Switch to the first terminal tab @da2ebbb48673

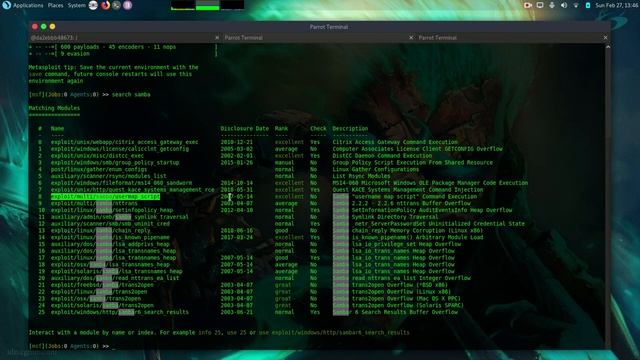[122, 38]
